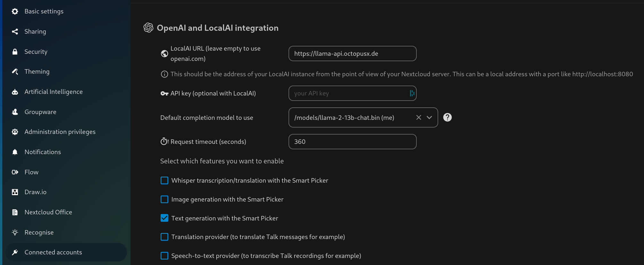Click the Basic settings gear icon
This screenshot has height=265, width=644.
click(x=15, y=12)
